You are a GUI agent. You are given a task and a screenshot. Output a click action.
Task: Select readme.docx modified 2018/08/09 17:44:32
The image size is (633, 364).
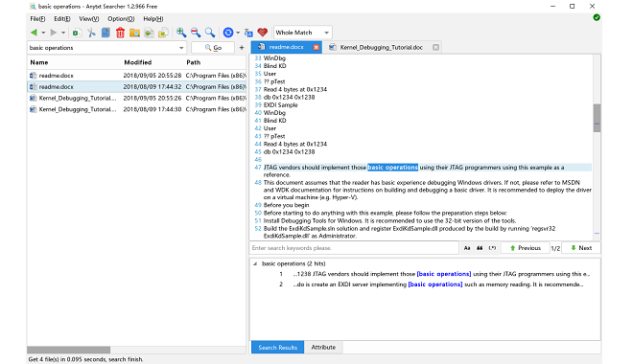(x=136, y=86)
